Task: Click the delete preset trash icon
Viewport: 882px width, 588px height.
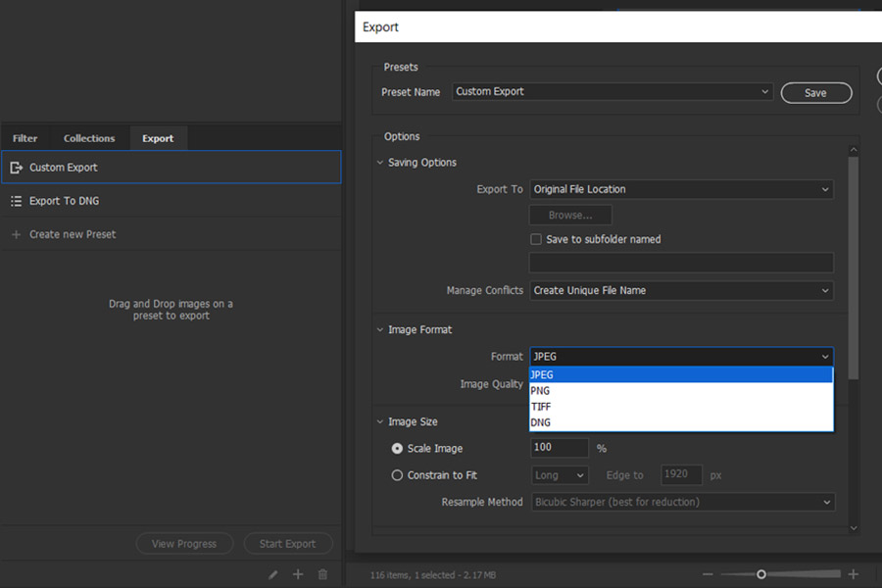Action: tap(322, 574)
